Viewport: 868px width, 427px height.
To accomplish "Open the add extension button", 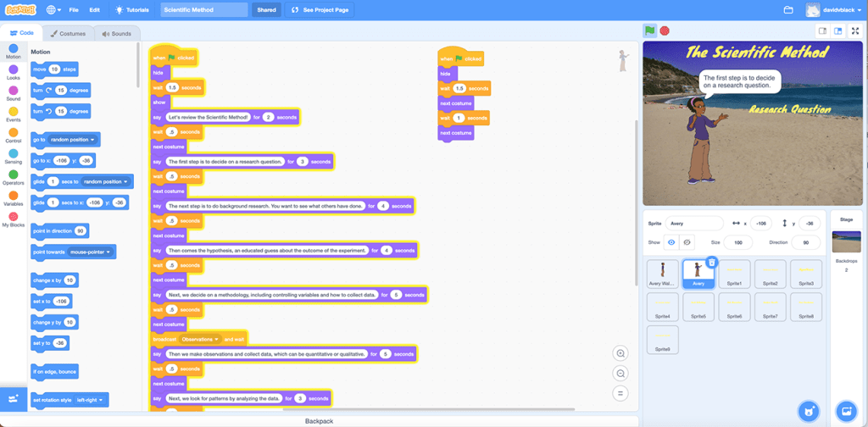I will [x=14, y=398].
